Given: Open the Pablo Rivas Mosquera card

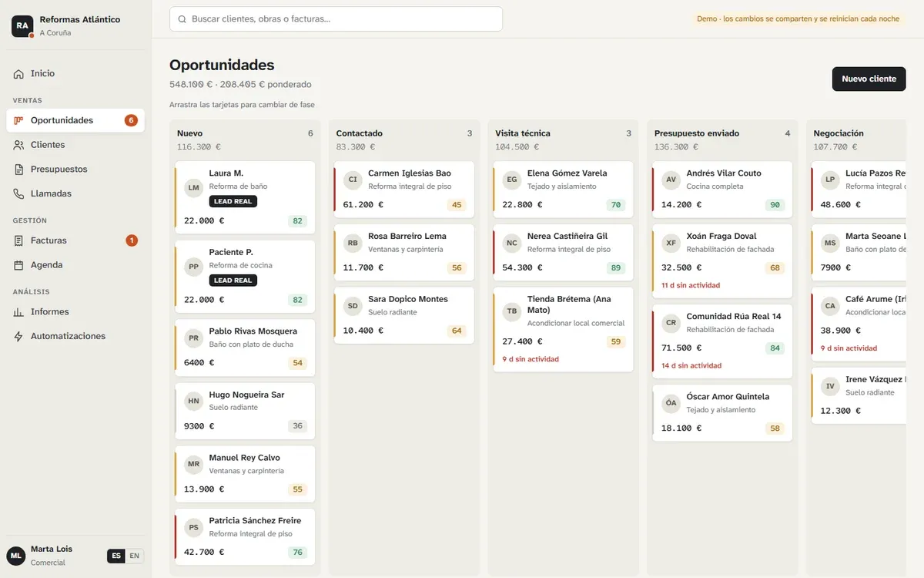Looking at the screenshot, I should tap(245, 347).
